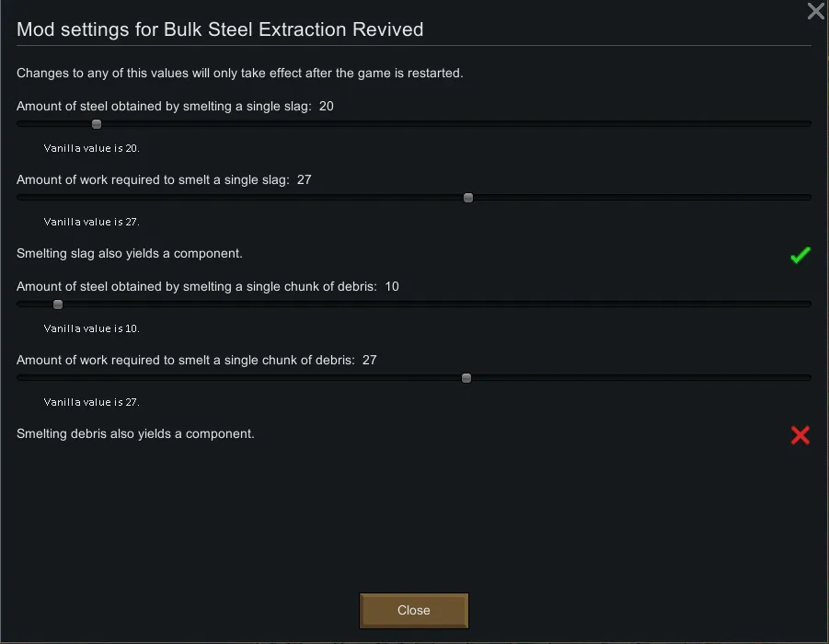The width and height of the screenshot is (829, 644).
Task: Click far right end of slag steel slider track
Action: click(808, 123)
